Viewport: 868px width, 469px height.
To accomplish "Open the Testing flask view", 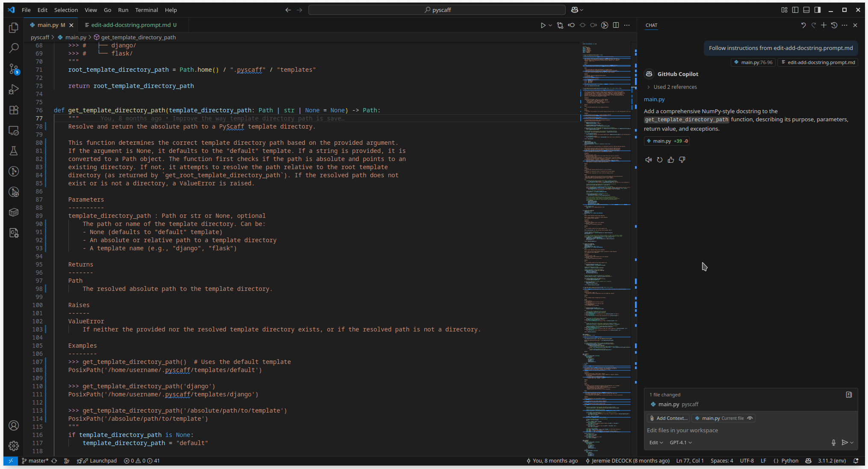I will 14,151.
